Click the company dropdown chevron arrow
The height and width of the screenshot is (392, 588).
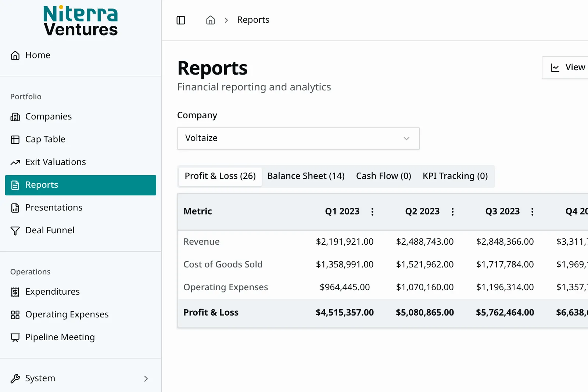click(x=406, y=139)
